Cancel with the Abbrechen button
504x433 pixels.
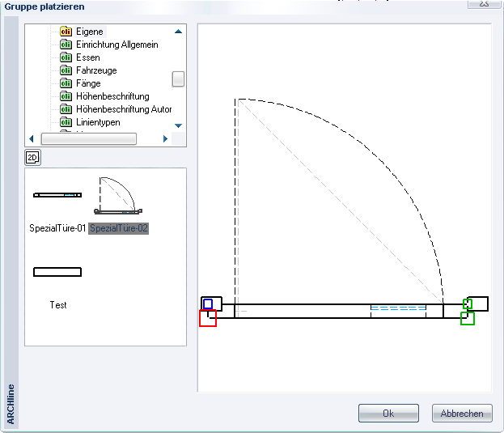tap(462, 414)
